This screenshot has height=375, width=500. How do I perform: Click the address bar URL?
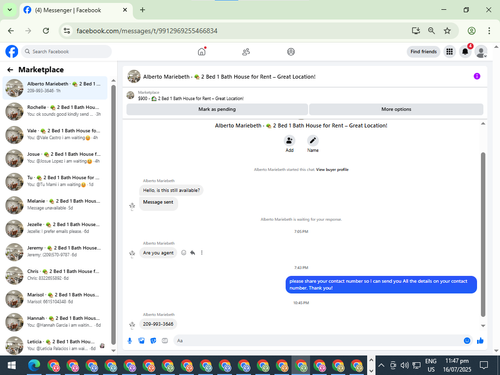(147, 31)
